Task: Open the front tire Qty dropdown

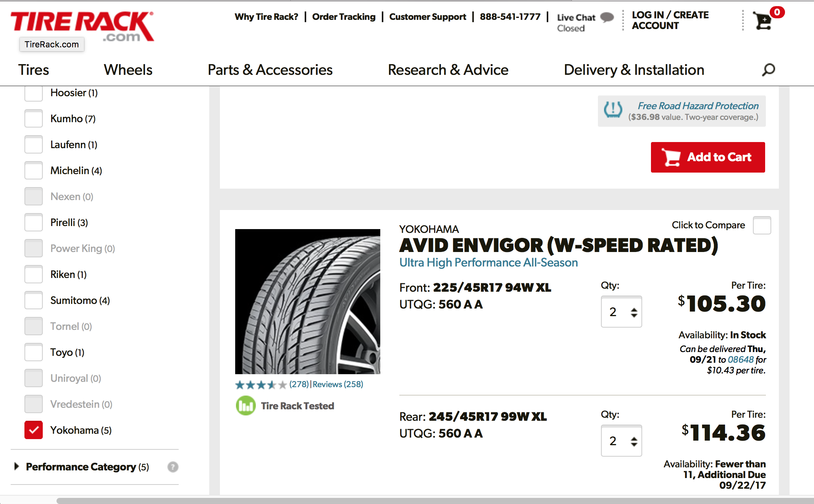Action: coord(621,312)
